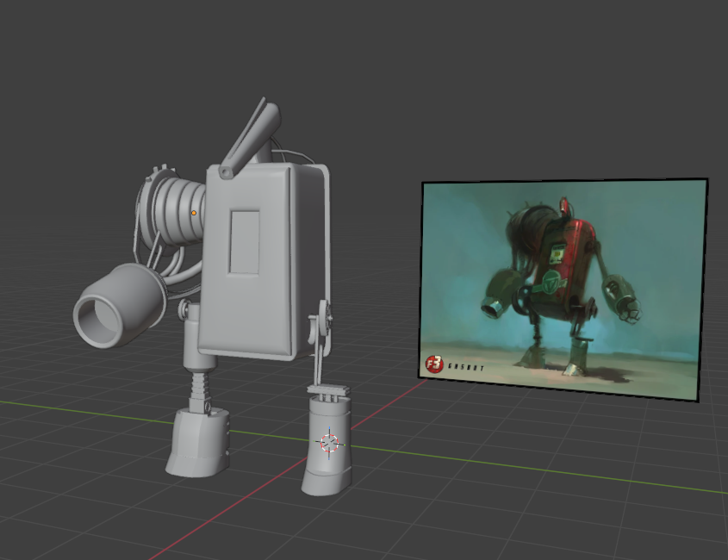The width and height of the screenshot is (728, 560).
Task: Click the orange object origin dot
Action: [194, 213]
